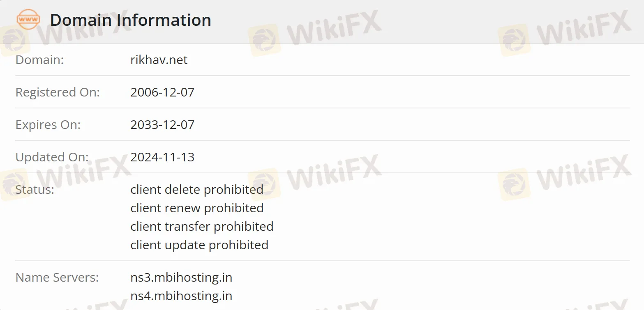Click the client update prohibited status

(x=199, y=245)
